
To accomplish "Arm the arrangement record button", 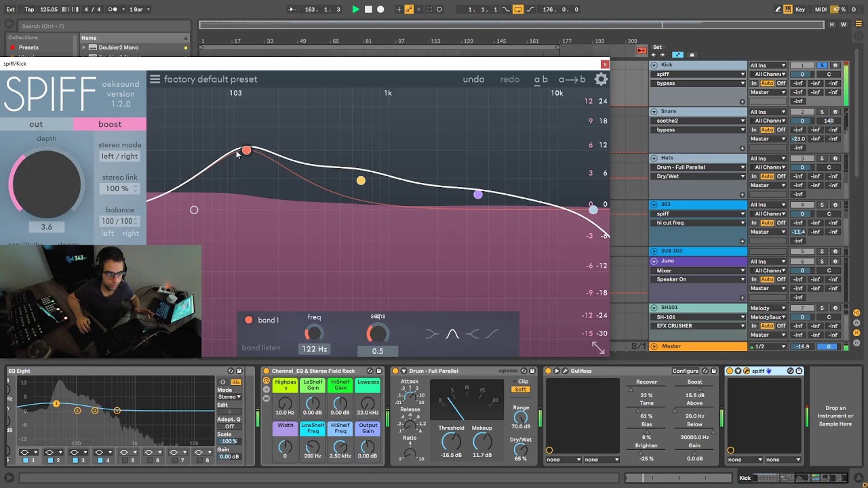I will 380,9.
